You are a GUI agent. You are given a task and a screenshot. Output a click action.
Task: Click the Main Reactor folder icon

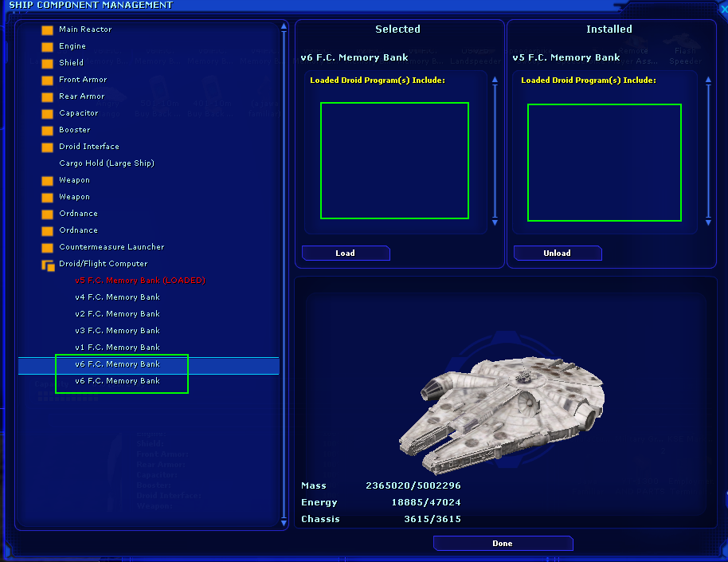pyautogui.click(x=47, y=30)
